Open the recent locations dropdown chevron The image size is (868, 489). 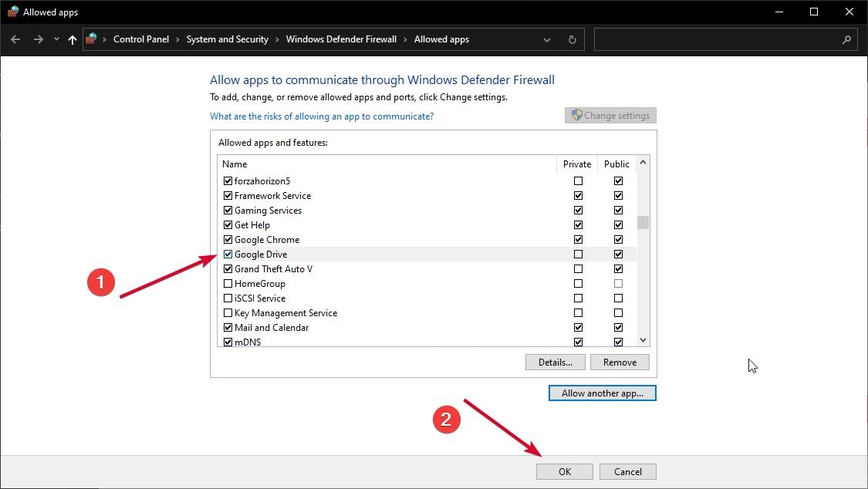[x=56, y=39]
